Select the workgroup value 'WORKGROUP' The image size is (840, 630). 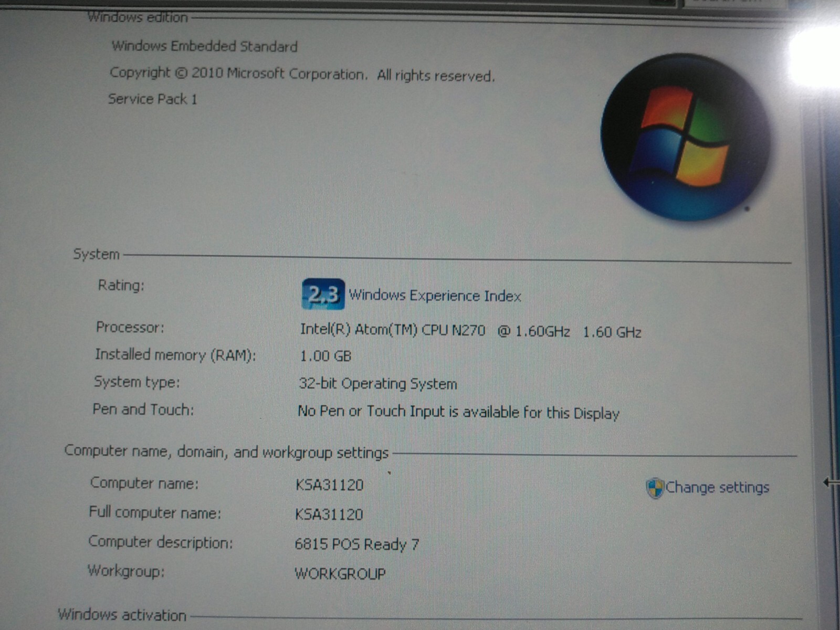pos(340,573)
